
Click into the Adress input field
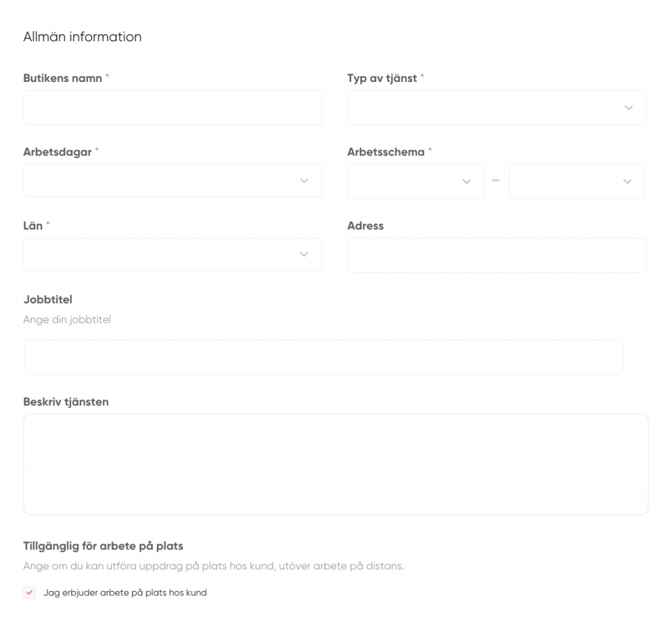(x=496, y=255)
